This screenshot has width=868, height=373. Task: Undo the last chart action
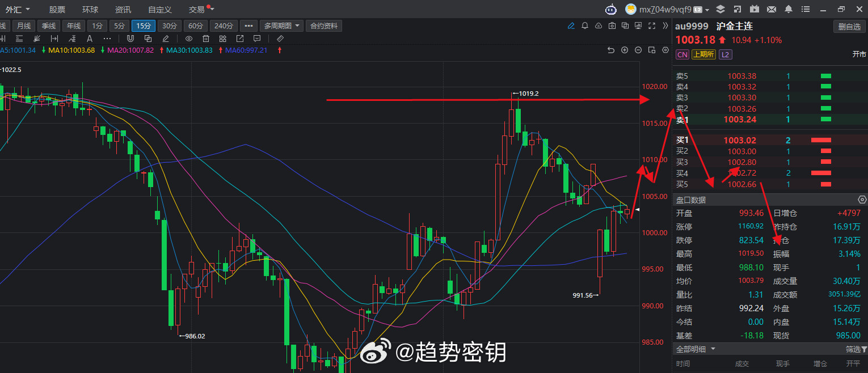pyautogui.click(x=611, y=50)
